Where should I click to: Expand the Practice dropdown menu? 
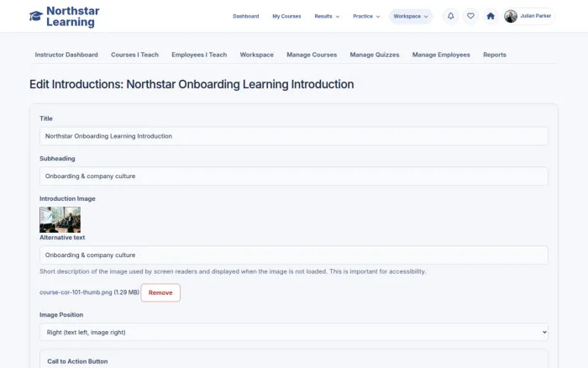coord(366,16)
